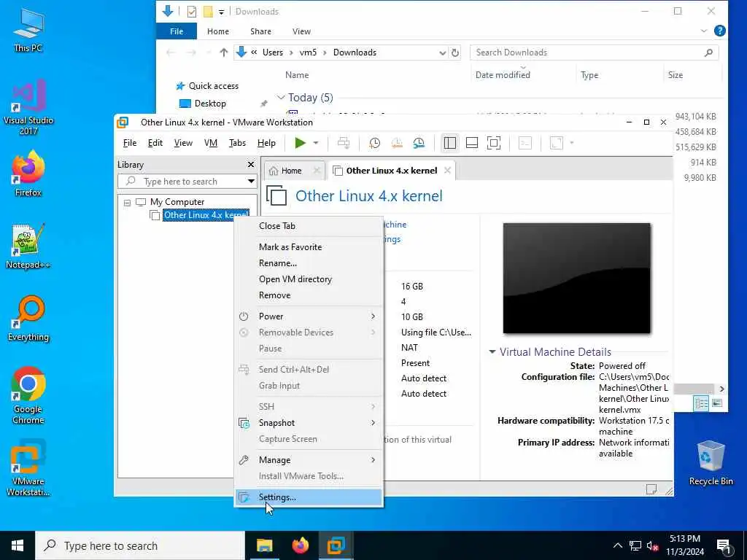747x560 pixels.
Task: Click the message log icon in VMware status bar
Action: click(651, 489)
